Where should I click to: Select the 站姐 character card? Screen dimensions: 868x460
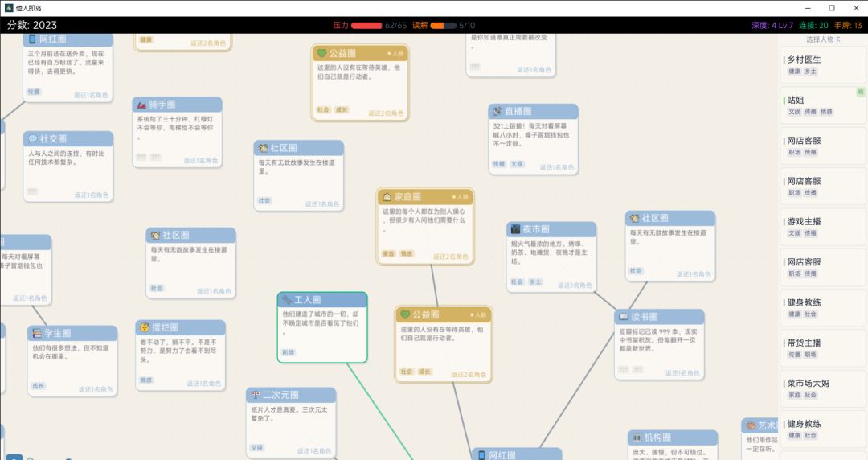click(x=823, y=105)
